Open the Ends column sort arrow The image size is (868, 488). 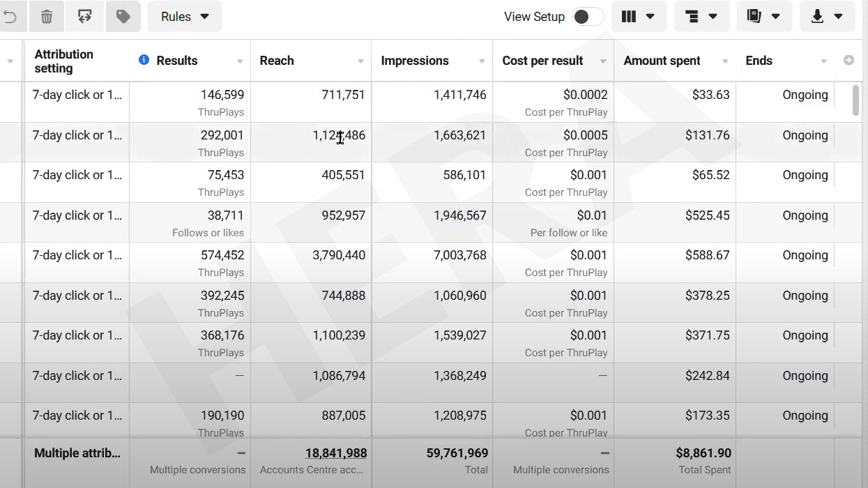tap(823, 61)
